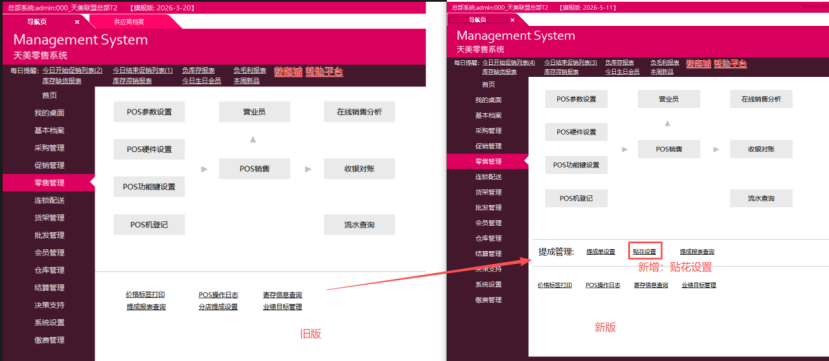Open 价格标签打印 link in left window
This screenshot has height=361, width=829.
coord(145,294)
